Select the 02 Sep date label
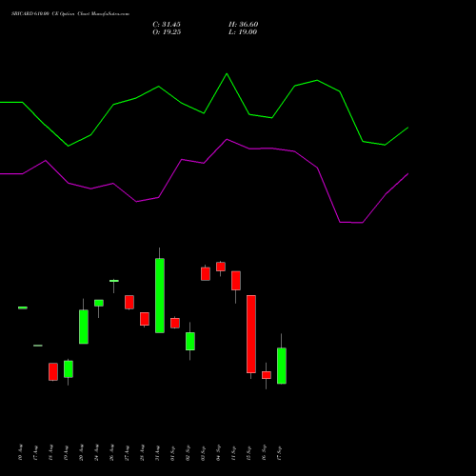 (188, 452)
